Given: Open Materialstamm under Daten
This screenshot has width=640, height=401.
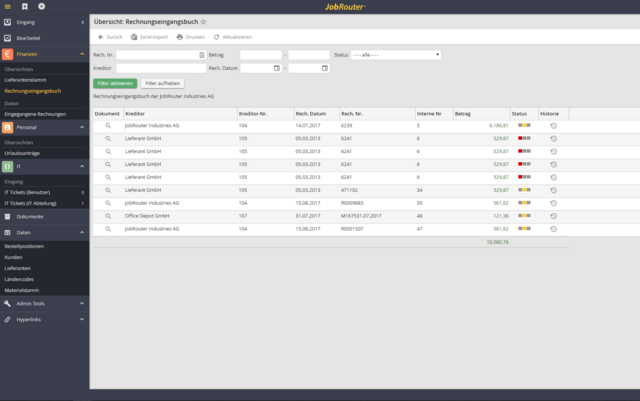Looking at the screenshot, I should 22,290.
